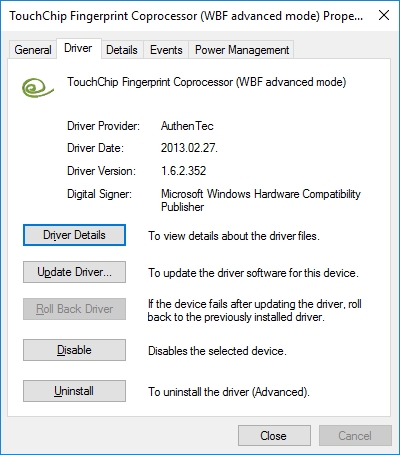400x455 pixels.
Task: Click the device name beside the green icon
Action: point(207,82)
